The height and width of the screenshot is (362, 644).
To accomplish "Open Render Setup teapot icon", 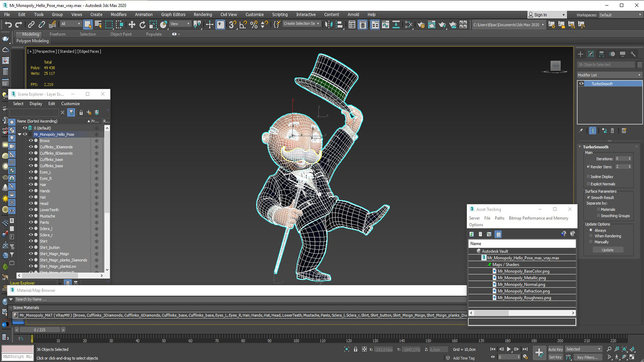I will (x=421, y=24).
